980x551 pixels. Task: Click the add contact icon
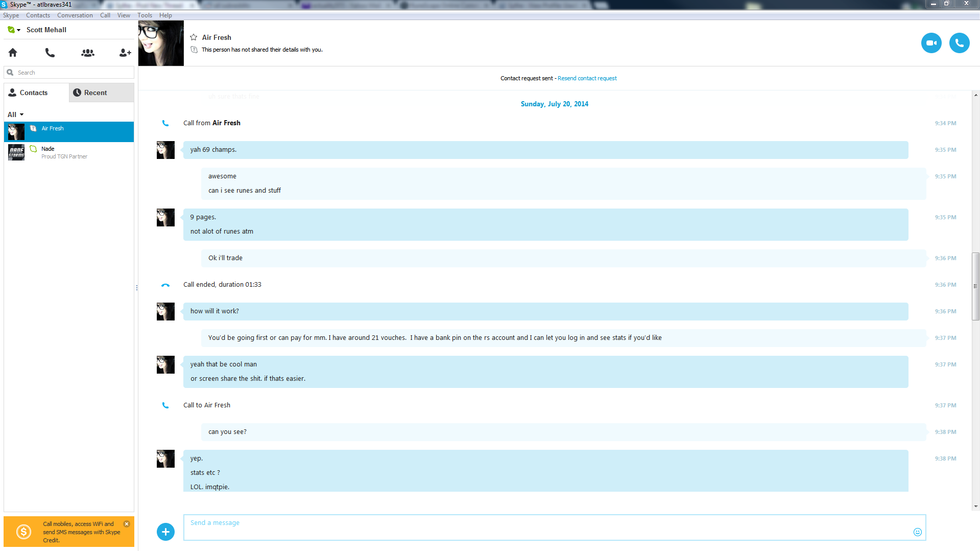(x=125, y=53)
